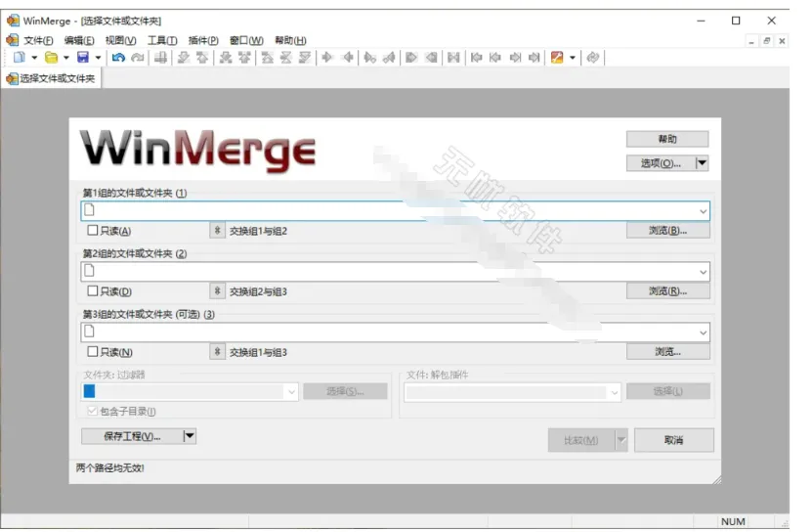
Task: Expand the 第1组 path combo box arrow
Action: click(703, 211)
